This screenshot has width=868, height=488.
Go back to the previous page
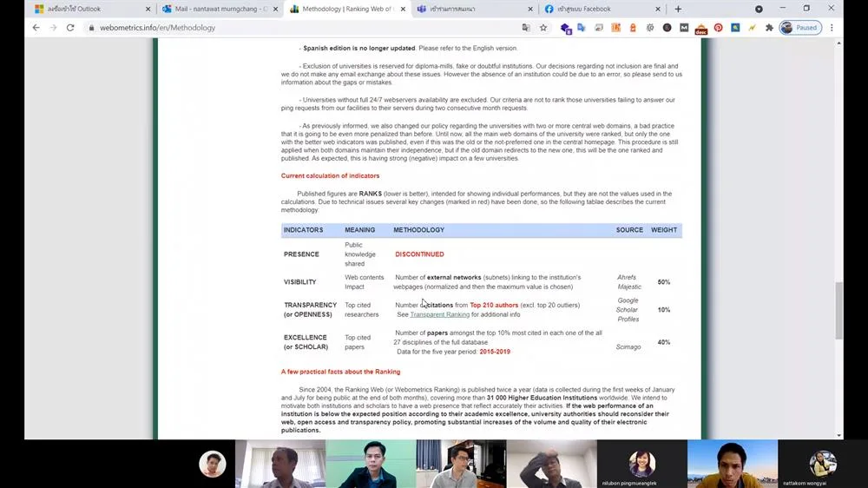click(36, 28)
